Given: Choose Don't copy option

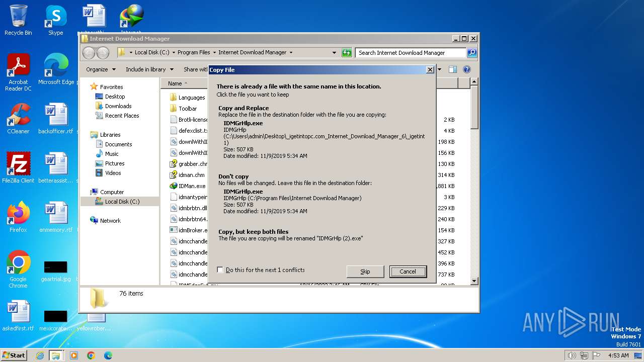Looking at the screenshot, I should click(x=321, y=195).
